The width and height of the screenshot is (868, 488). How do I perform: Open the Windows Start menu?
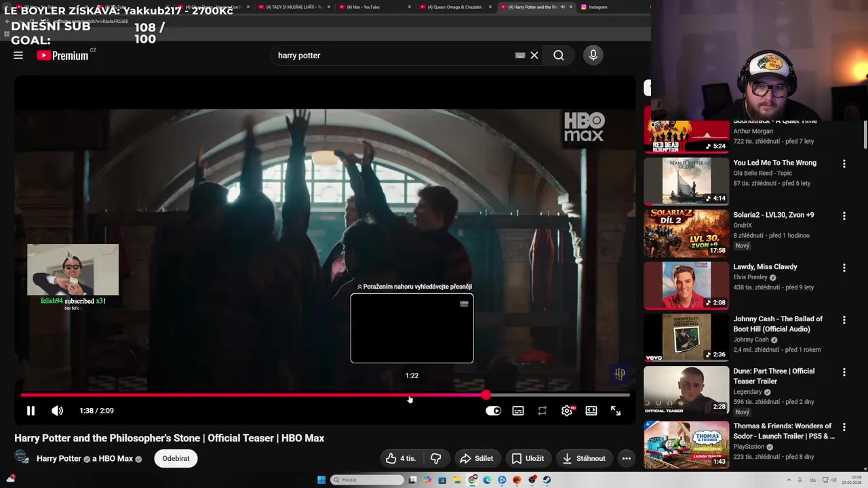point(321,480)
